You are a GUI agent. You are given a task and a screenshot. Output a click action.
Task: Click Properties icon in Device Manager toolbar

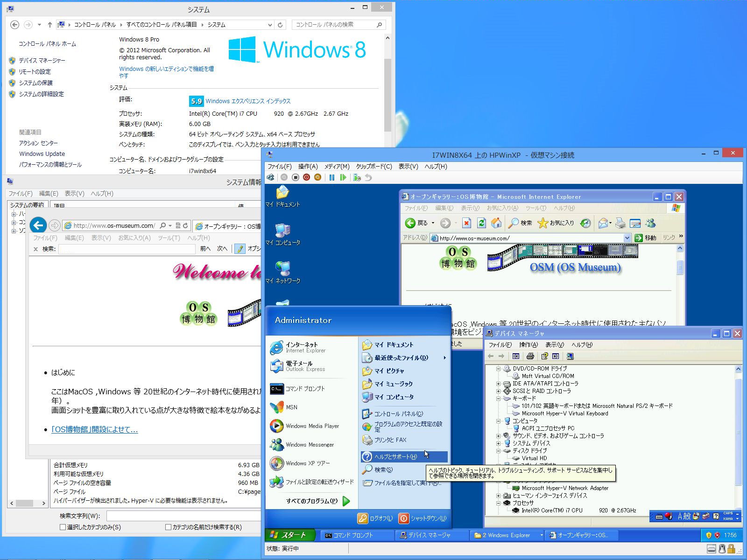pos(544,356)
